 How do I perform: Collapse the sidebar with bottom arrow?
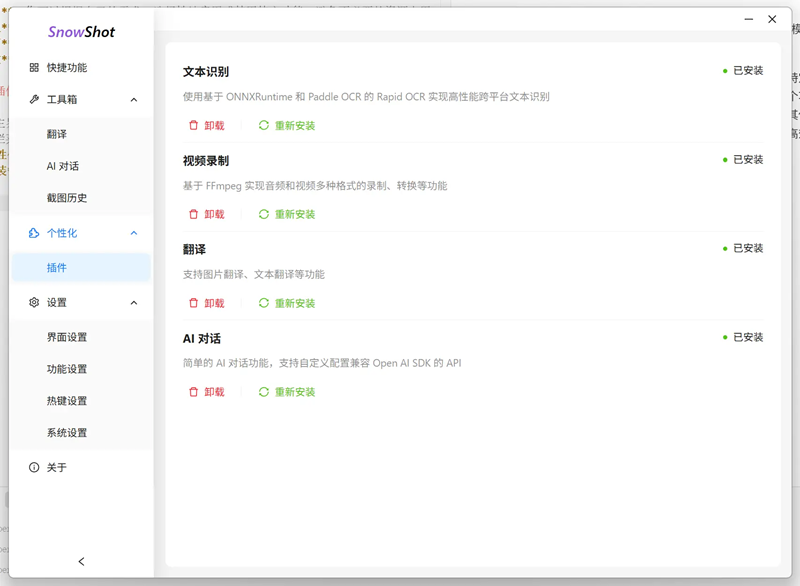82,562
